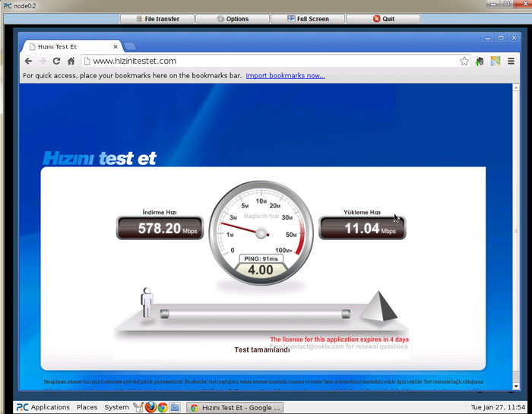This screenshot has width=532, height=414.
Task: Select the Hızını Test Et - Google taskbar item
Action: pyautogui.click(x=235, y=408)
